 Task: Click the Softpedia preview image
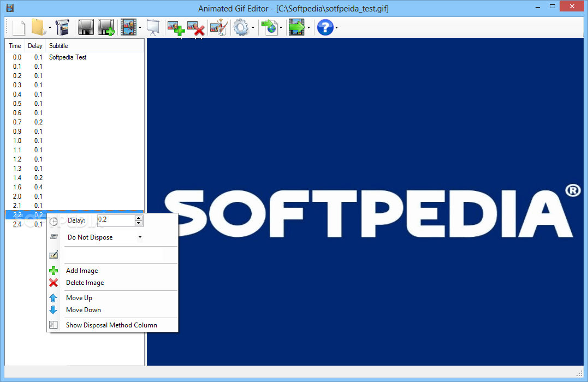[x=365, y=202]
